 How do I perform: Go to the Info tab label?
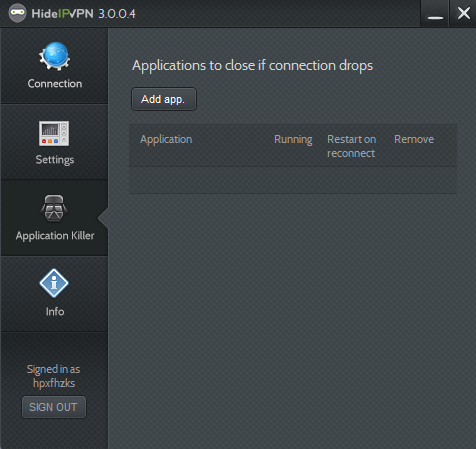pyautogui.click(x=55, y=312)
